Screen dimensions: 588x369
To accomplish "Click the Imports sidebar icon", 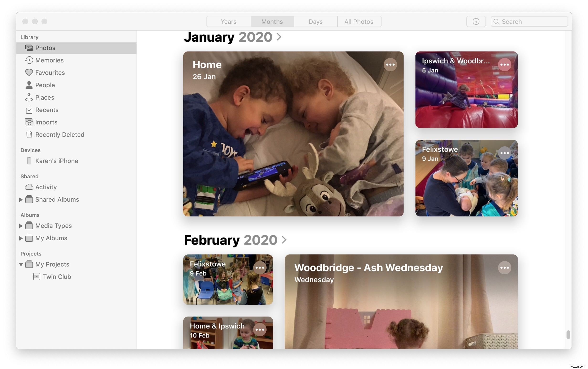I will pos(28,122).
